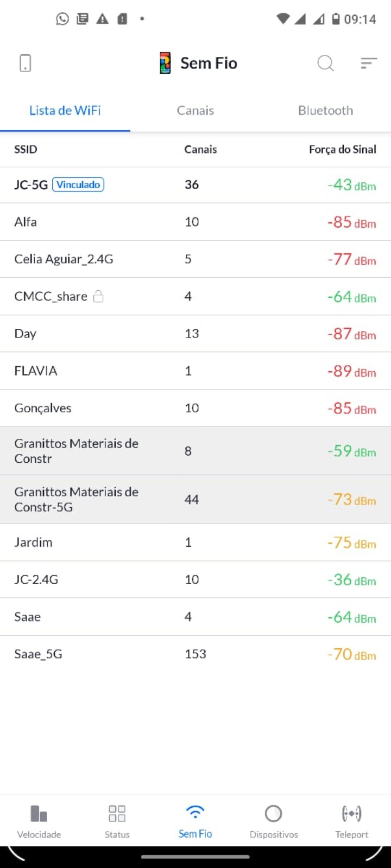This screenshot has height=868, width=391.
Task: Select the Lista de WiFi tab
Action: pyautogui.click(x=65, y=111)
